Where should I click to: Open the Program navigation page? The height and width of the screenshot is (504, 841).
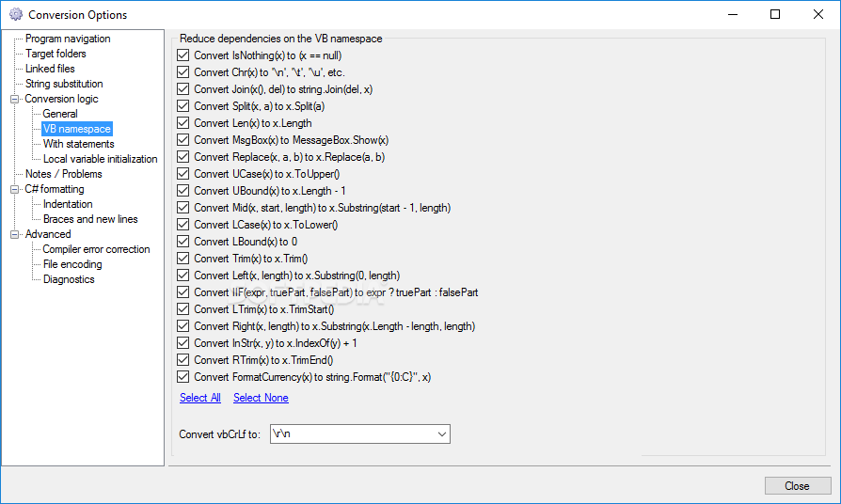pos(68,39)
